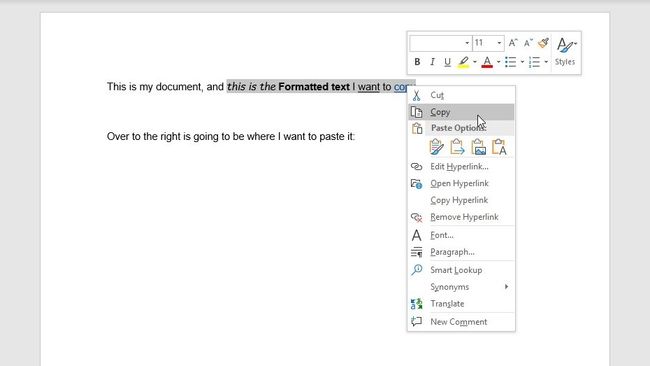Apply red font color
Viewport: 650px width, 366px height.
click(488, 62)
